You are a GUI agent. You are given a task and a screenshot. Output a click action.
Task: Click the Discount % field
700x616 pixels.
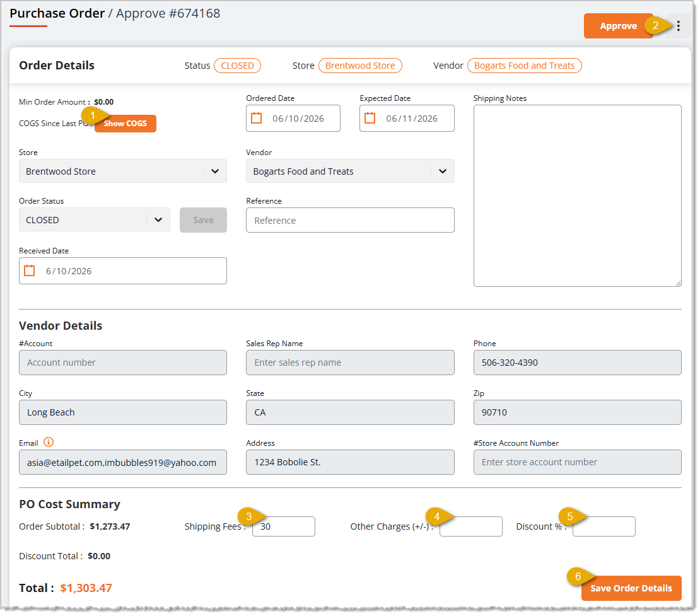[604, 526]
